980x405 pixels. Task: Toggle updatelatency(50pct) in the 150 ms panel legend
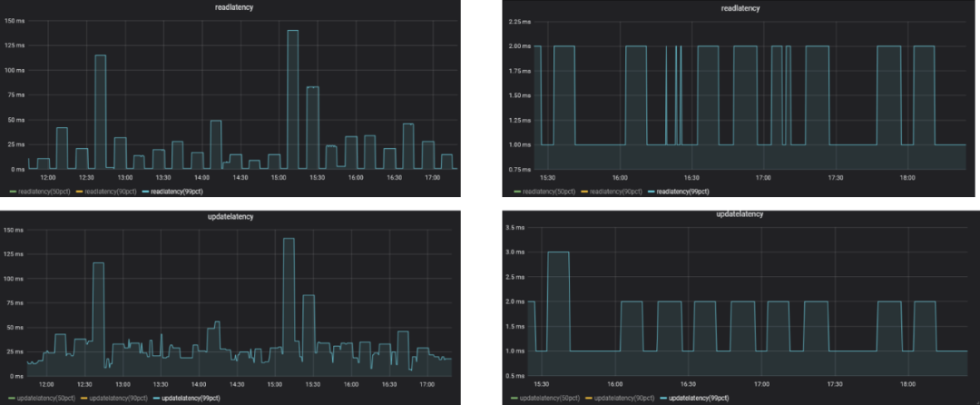coord(44,398)
